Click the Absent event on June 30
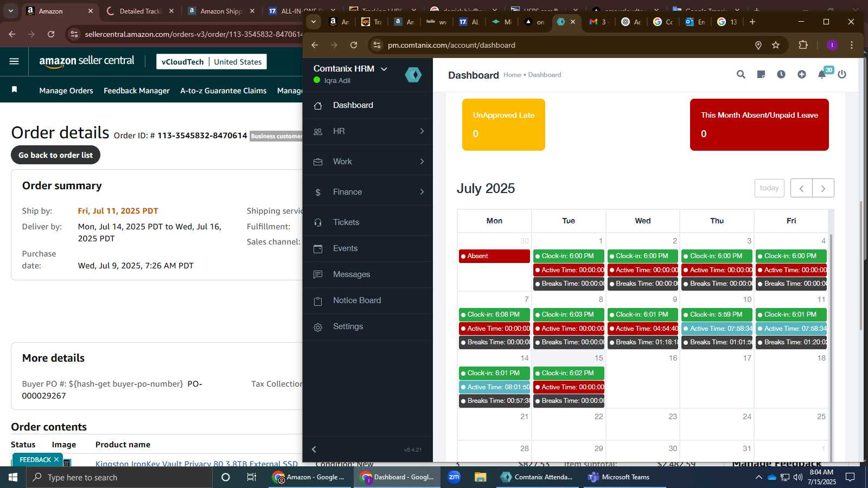 tap(494, 256)
